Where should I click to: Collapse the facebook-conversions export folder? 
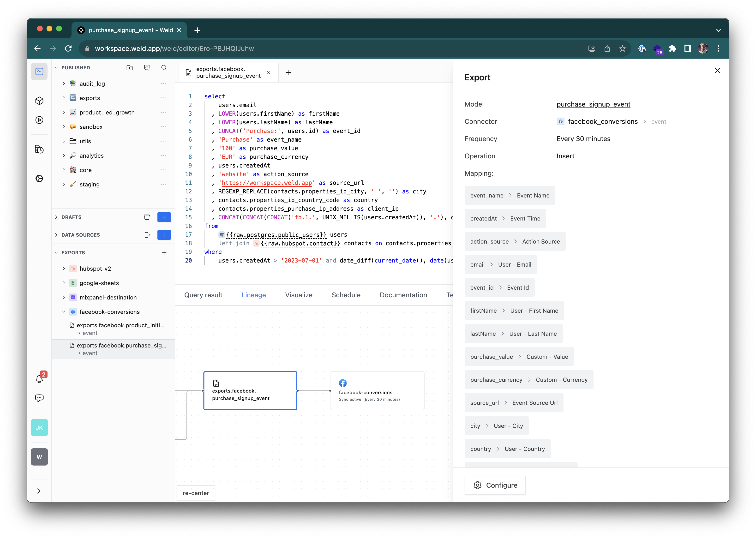click(x=64, y=312)
